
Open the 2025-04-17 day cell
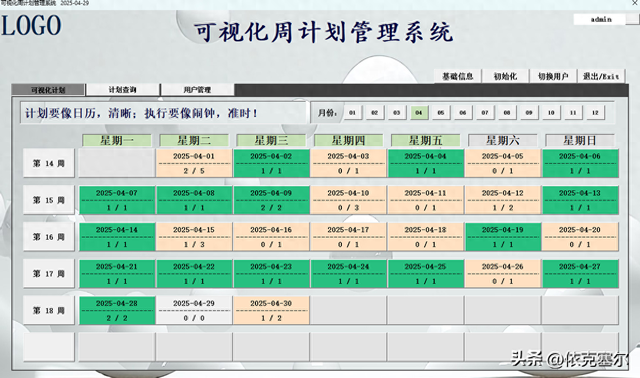(348, 237)
